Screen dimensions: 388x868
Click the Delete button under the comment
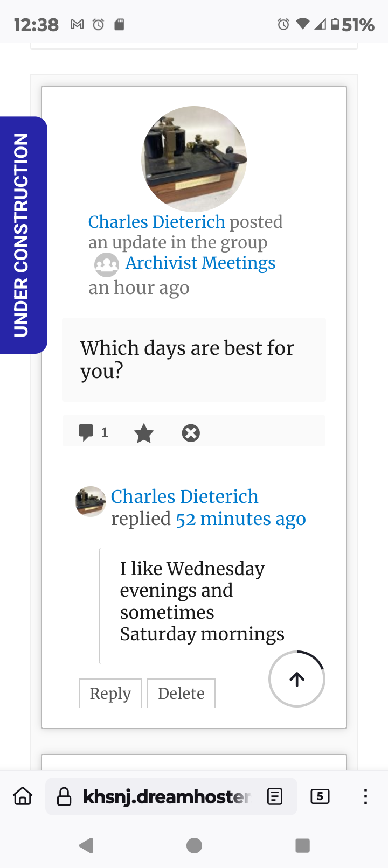(x=181, y=694)
